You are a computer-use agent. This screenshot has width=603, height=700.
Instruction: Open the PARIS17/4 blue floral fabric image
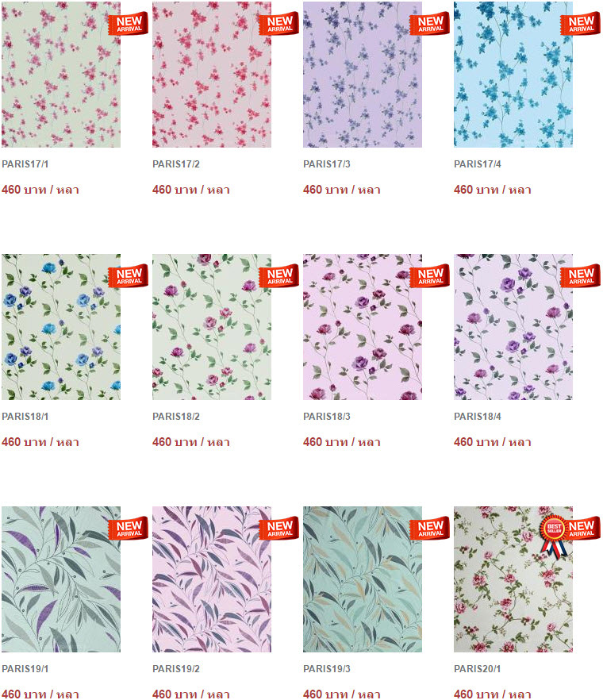[x=513, y=75]
